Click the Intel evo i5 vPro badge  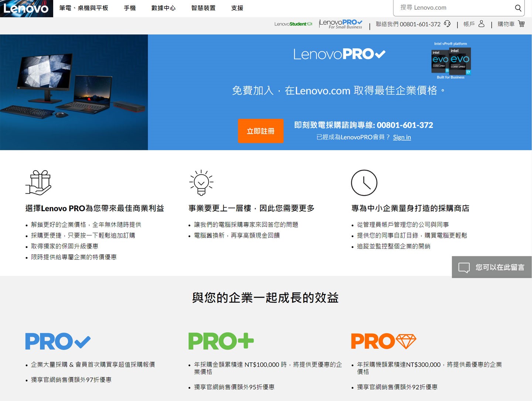click(x=440, y=61)
